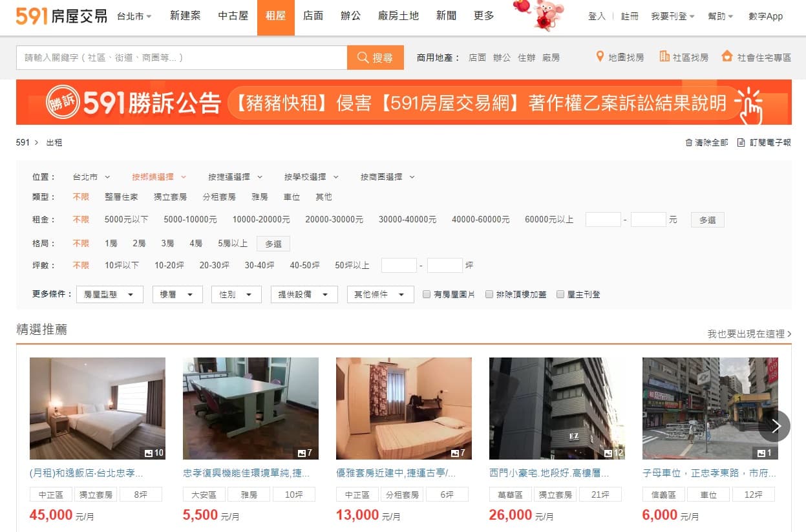Expand the 按捷運選擇 location filter
This screenshot has height=532, width=806.
(235, 176)
